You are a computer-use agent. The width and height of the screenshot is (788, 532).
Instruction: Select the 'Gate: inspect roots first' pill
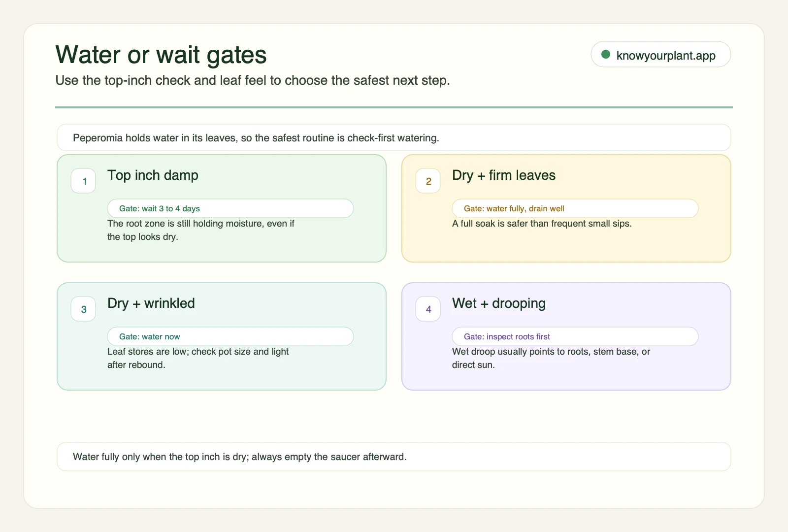point(575,336)
